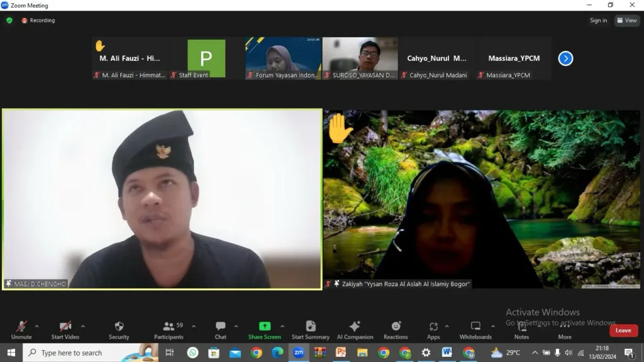Expand the arrow beside Apps

point(447,327)
